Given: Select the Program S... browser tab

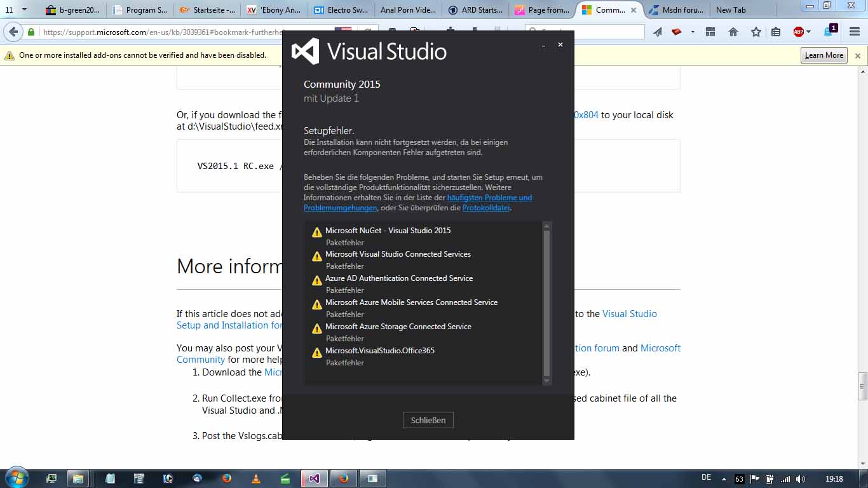Looking at the screenshot, I should [140, 10].
